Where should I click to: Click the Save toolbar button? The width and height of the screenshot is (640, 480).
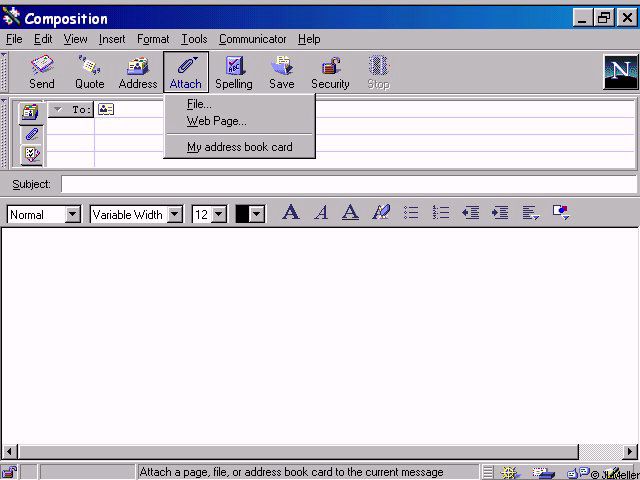click(281, 73)
